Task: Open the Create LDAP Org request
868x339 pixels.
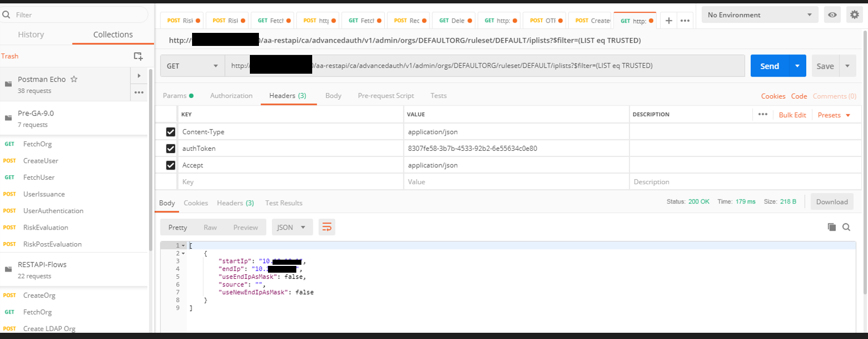Action: point(49,329)
